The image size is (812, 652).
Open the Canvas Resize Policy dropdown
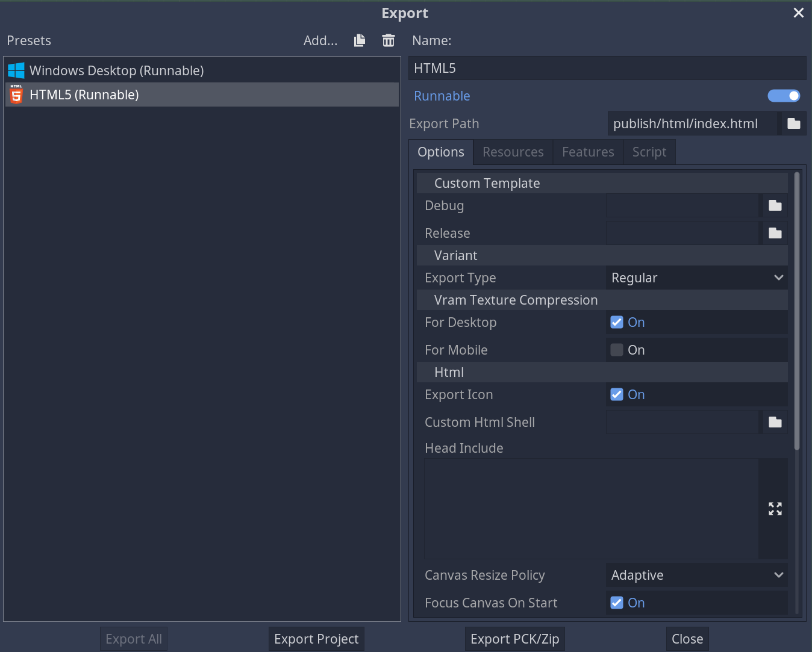point(696,575)
